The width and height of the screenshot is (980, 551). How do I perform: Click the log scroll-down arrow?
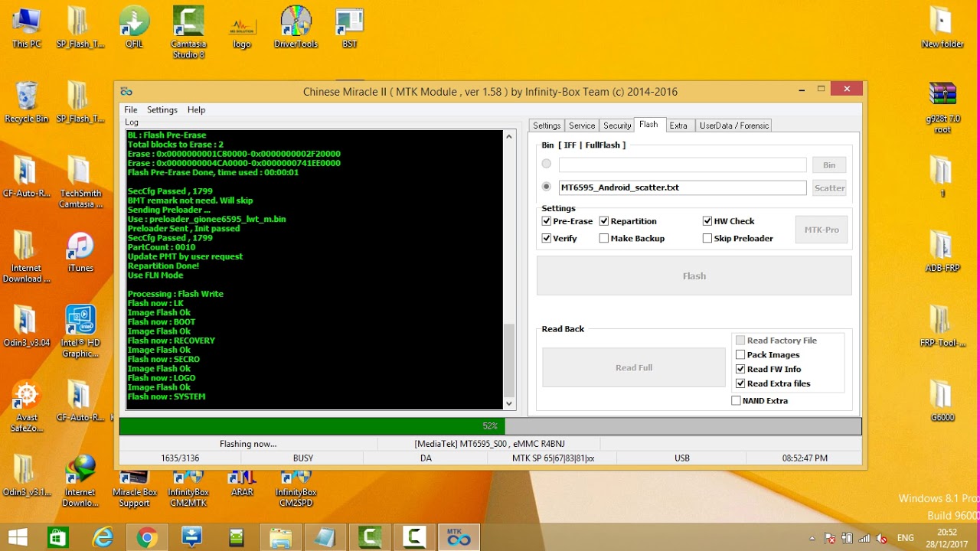click(510, 403)
